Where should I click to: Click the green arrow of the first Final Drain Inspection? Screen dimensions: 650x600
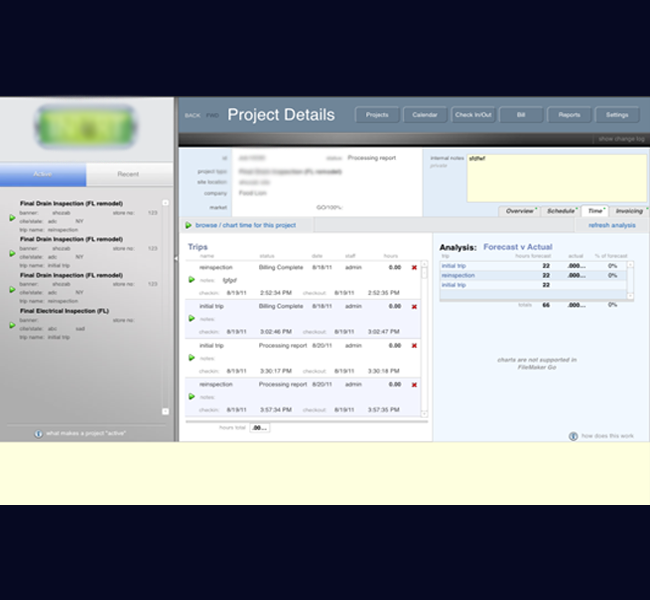tap(12, 216)
